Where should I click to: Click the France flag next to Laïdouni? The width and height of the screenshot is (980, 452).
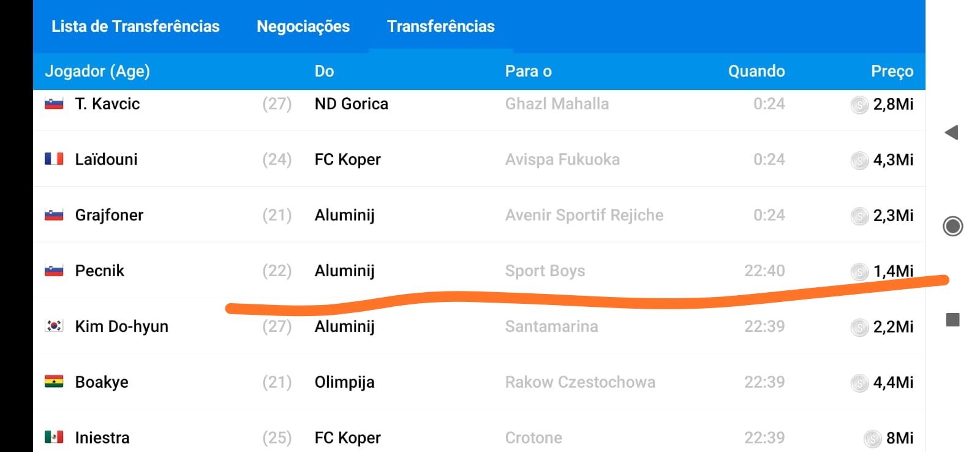(54, 159)
